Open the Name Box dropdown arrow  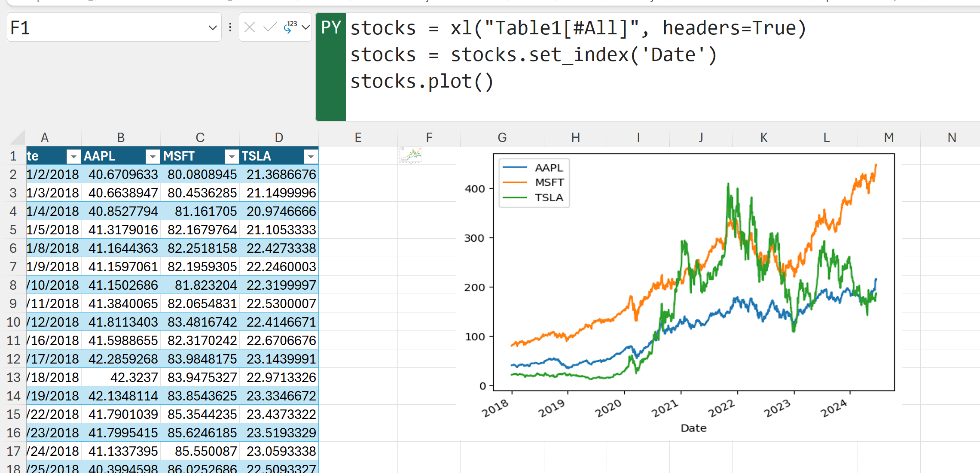(212, 28)
